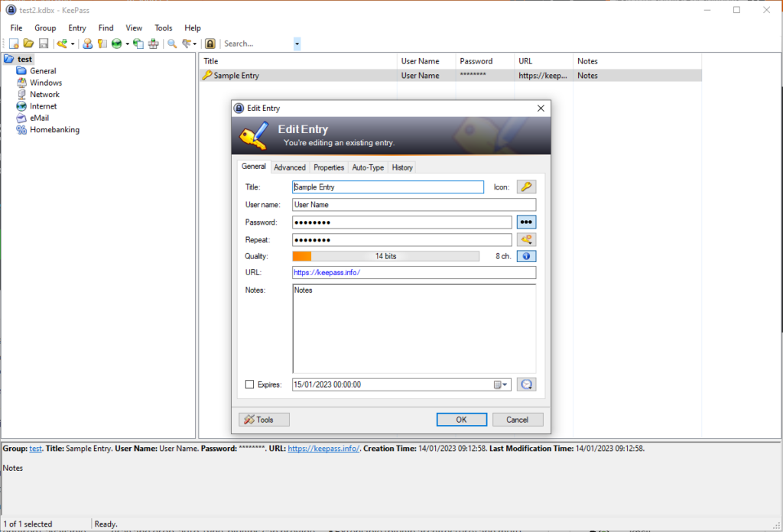Switch to the History tab
The width and height of the screenshot is (783, 532).
[x=402, y=167]
